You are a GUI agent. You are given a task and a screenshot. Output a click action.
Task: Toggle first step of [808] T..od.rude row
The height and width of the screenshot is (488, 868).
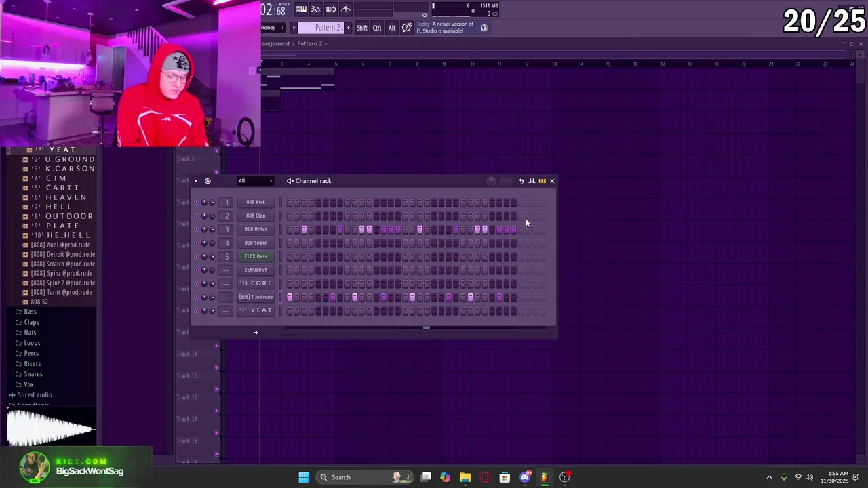pos(290,297)
